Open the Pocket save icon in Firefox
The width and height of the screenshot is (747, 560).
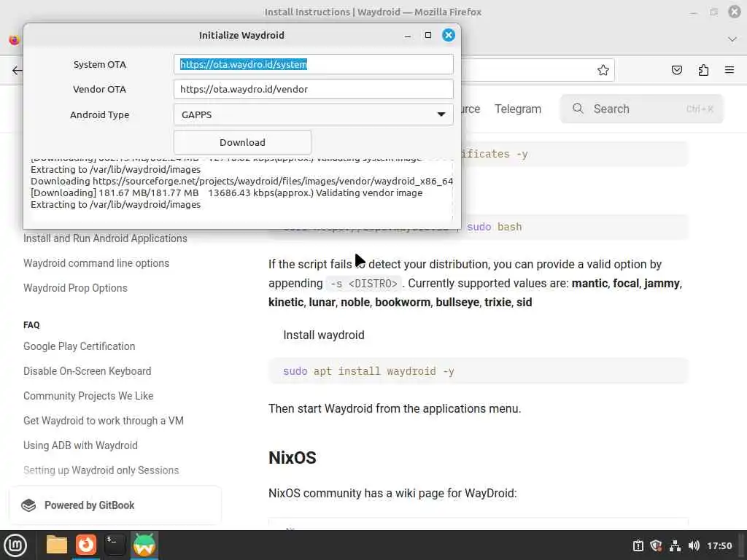coord(676,70)
